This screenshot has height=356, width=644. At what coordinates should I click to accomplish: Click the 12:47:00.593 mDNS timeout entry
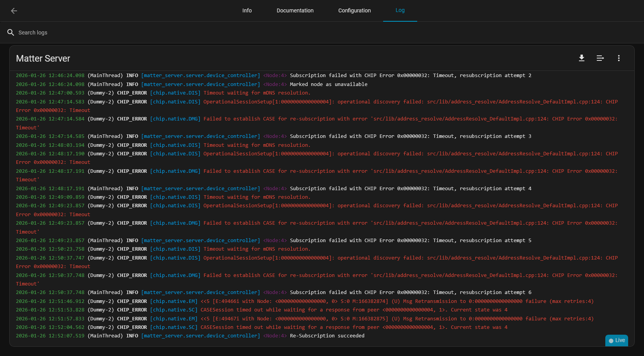pyautogui.click(x=257, y=93)
